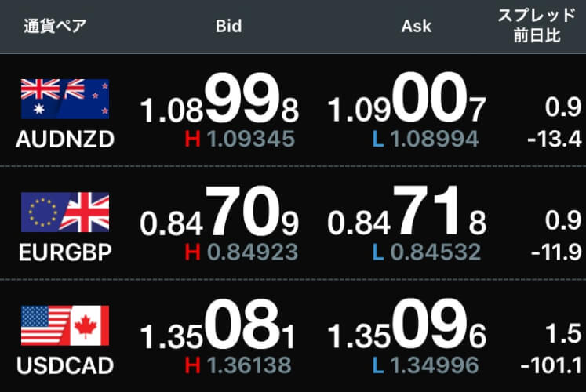Screen dimensions: 586x392
Task: Tap the EURGBP flag pair icon
Action: [x=64, y=212]
